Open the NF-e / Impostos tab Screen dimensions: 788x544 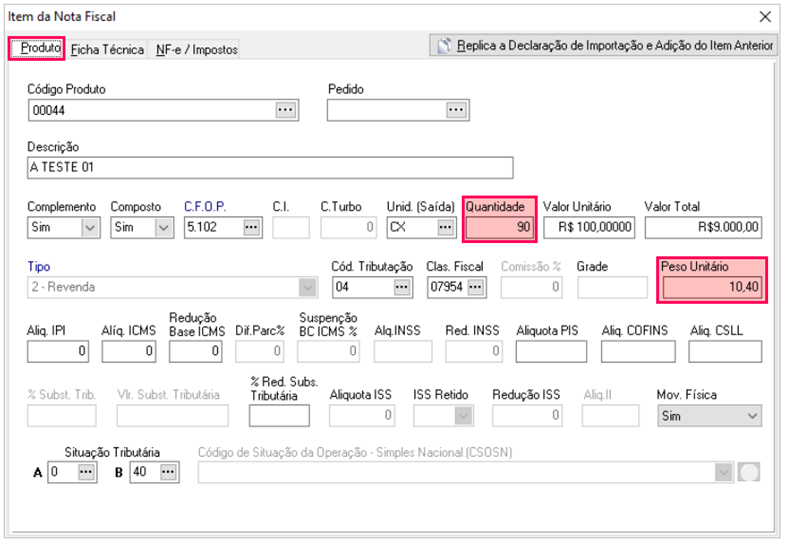point(197,49)
